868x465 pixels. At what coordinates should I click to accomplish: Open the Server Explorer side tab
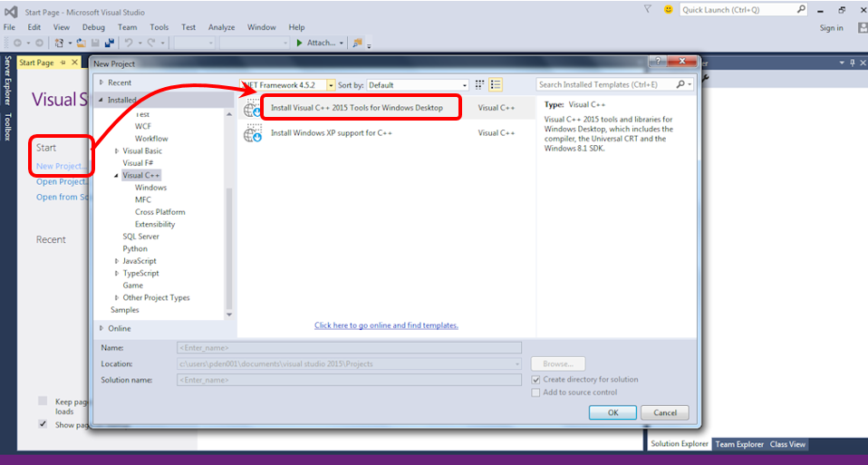(8, 81)
